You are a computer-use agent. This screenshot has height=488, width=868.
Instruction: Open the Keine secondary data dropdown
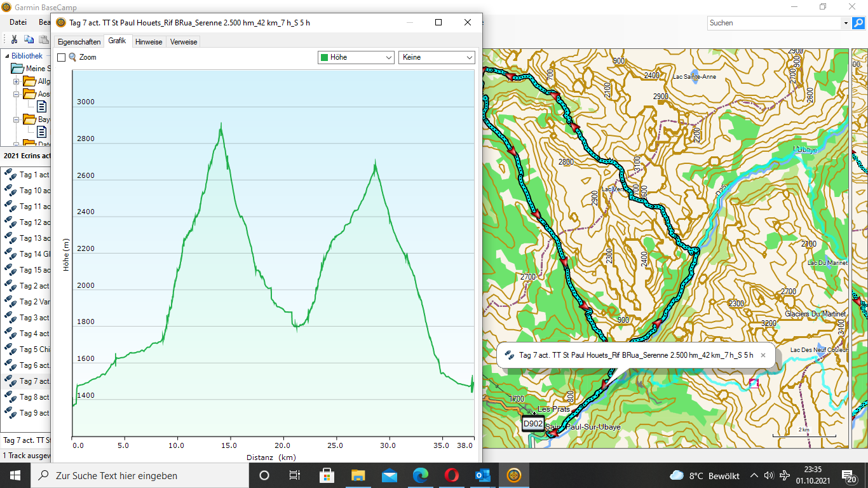(437, 57)
